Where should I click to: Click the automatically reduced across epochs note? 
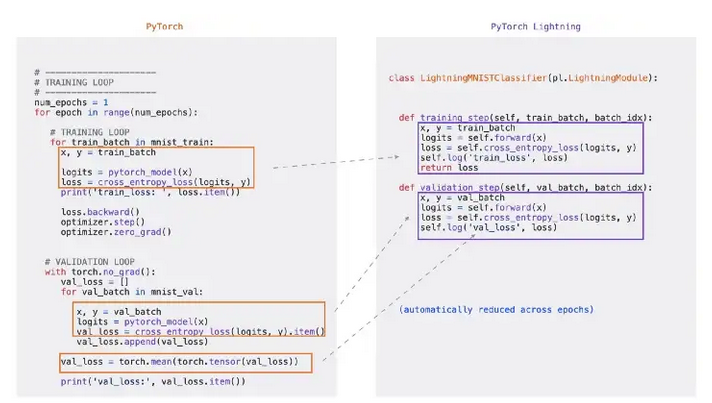click(495, 309)
